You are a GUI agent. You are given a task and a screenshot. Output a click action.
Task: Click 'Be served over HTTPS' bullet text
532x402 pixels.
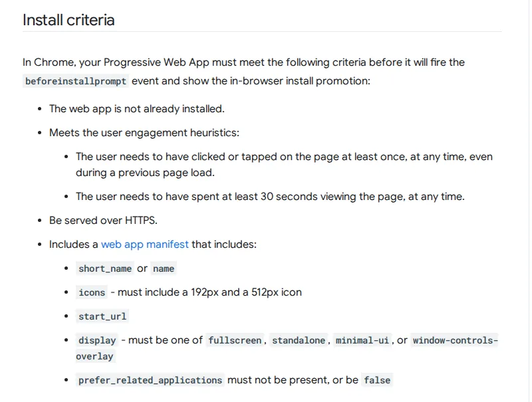[103, 221]
